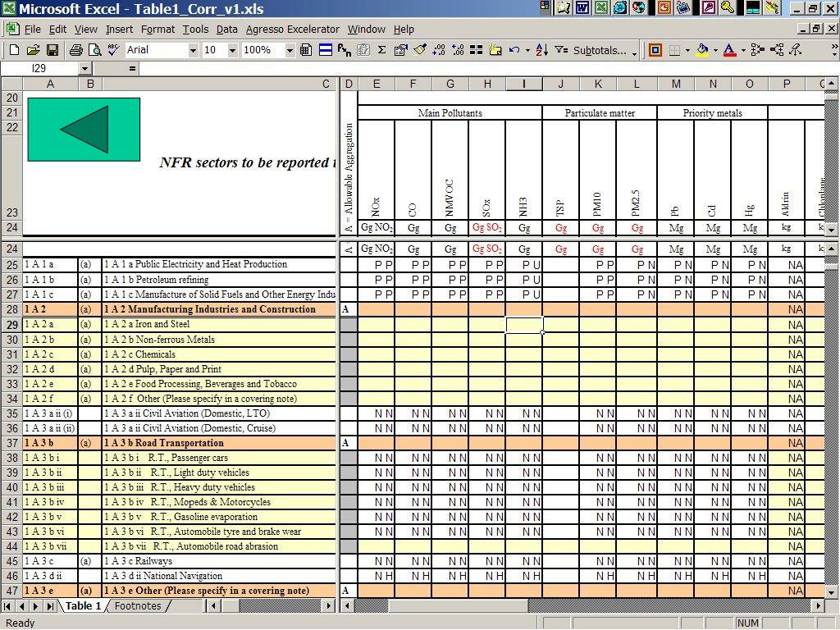Image resolution: width=840 pixels, height=630 pixels.
Task: Select cell "1 A 1 b Petroleum refining"
Action: coord(219,280)
